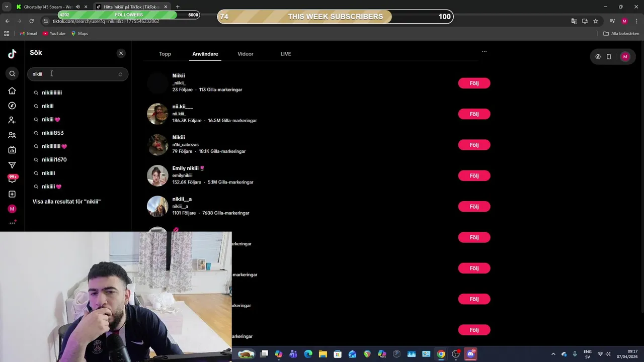Open nikiii__a profile picture

pos(157,207)
